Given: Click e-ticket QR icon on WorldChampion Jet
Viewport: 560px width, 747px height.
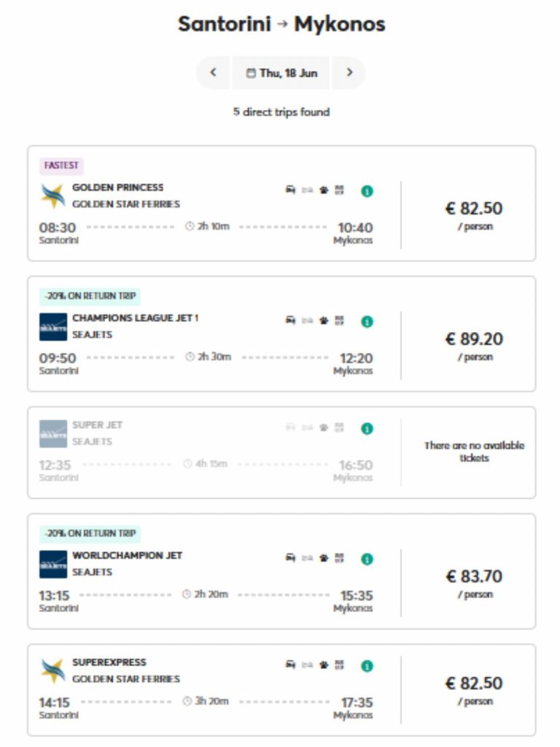Looking at the screenshot, I should pos(339,559).
